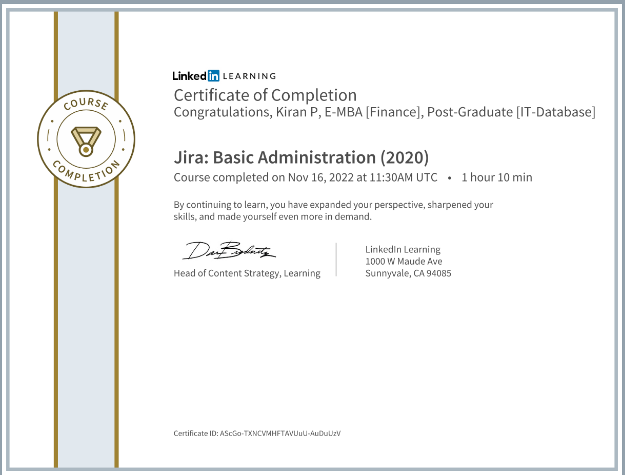Click the "Certificate of Completion" heading
625x475 pixels.
(x=265, y=95)
